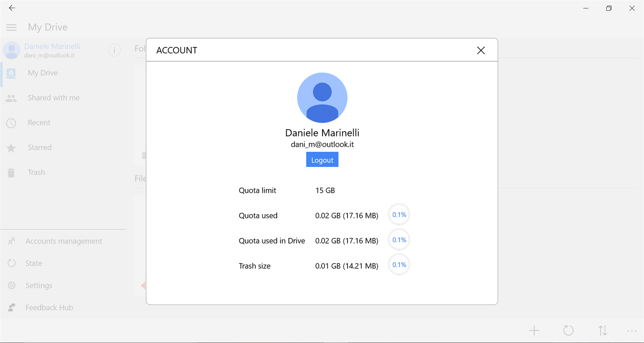Open My Drive in the sidebar
644x343 pixels.
click(x=63, y=73)
